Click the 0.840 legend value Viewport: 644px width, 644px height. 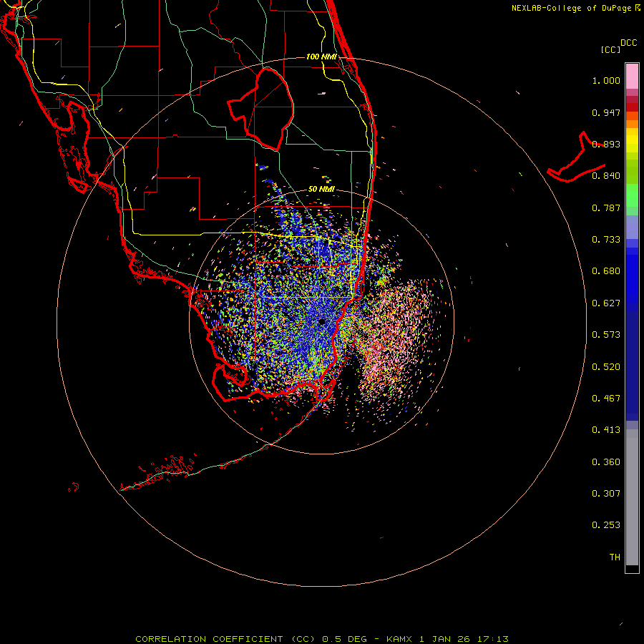[x=606, y=176]
